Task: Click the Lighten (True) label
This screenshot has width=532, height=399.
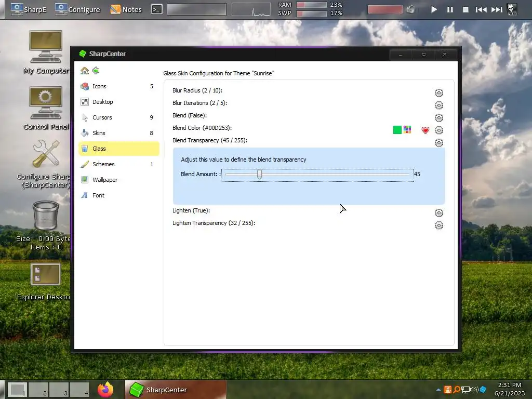Action: click(191, 211)
